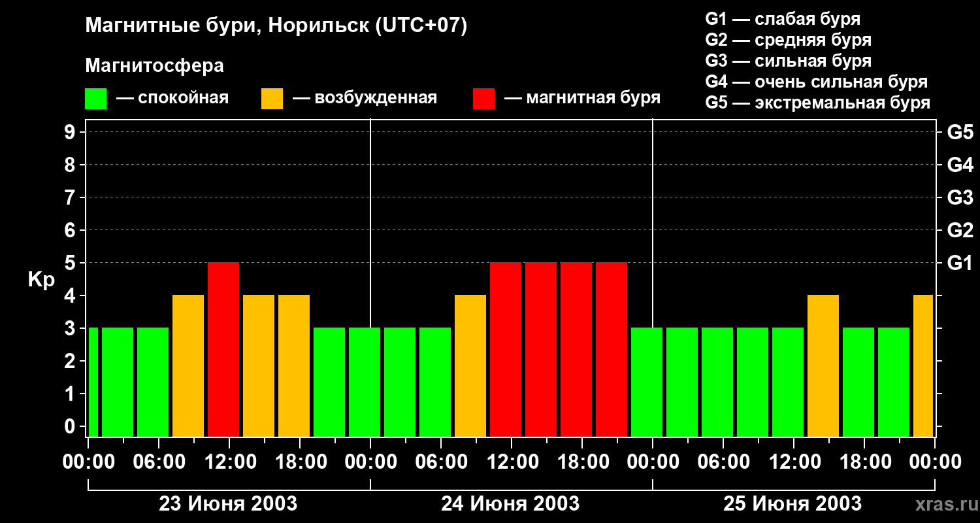The height and width of the screenshot is (523, 980).
Task: Click the '— спокойная' legend label
Action: coord(172,99)
